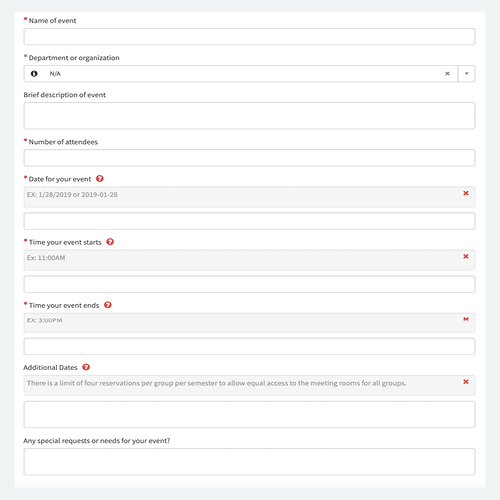Select the Number of attendees field

tap(249, 158)
